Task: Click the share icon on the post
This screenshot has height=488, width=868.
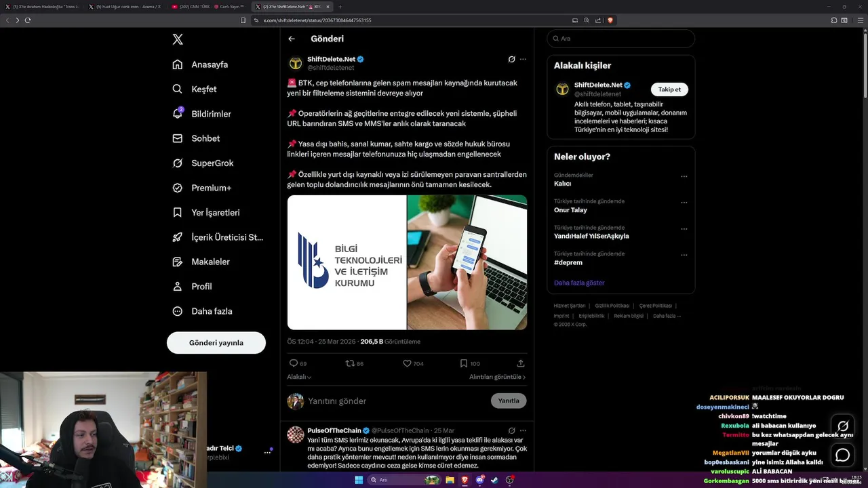Action: pos(521,363)
